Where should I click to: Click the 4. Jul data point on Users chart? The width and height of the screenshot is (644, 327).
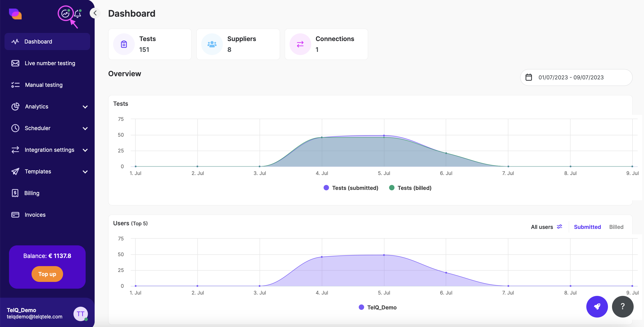tap(322, 257)
